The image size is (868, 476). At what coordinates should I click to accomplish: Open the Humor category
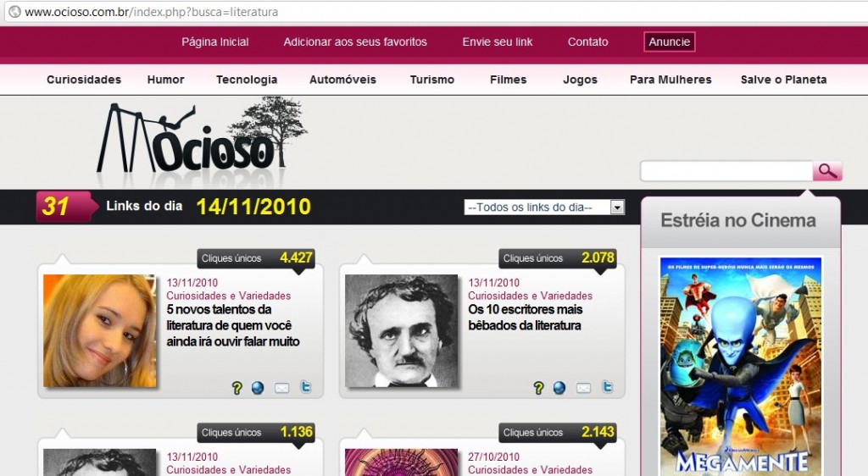tap(165, 80)
